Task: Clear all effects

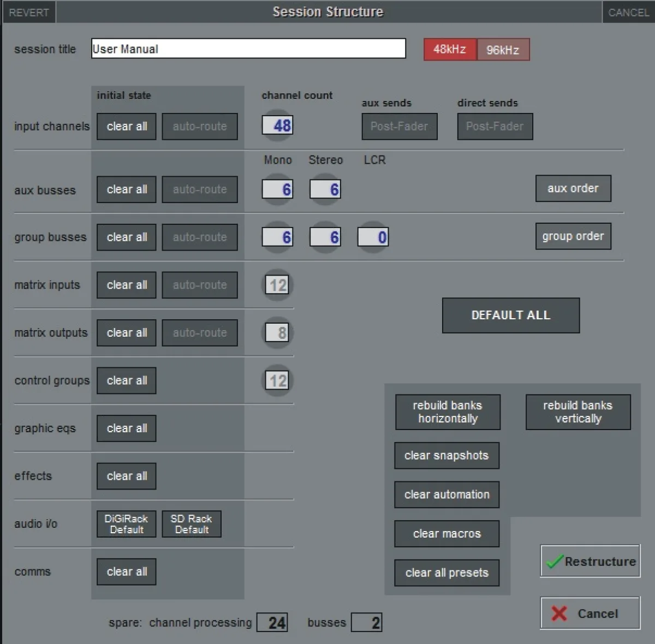Action: 127,476
